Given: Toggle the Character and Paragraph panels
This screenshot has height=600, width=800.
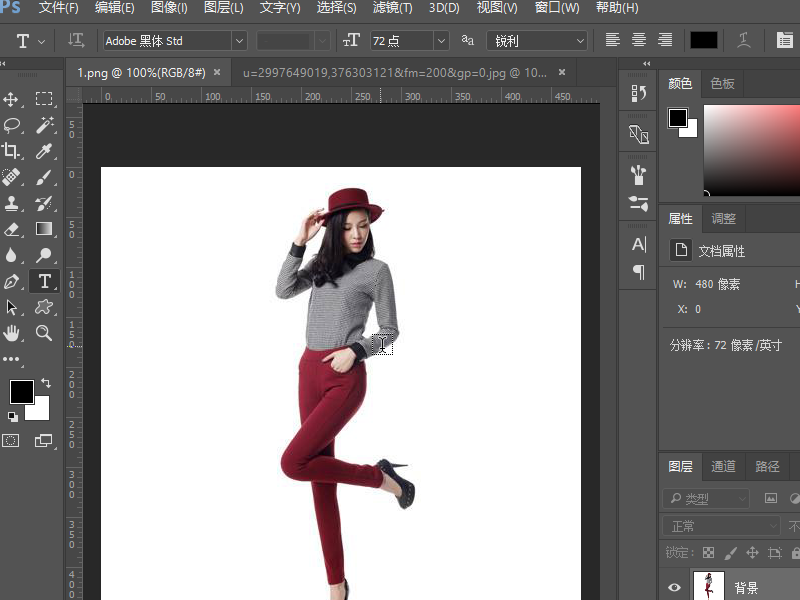Looking at the screenshot, I should pyautogui.click(x=784, y=40).
